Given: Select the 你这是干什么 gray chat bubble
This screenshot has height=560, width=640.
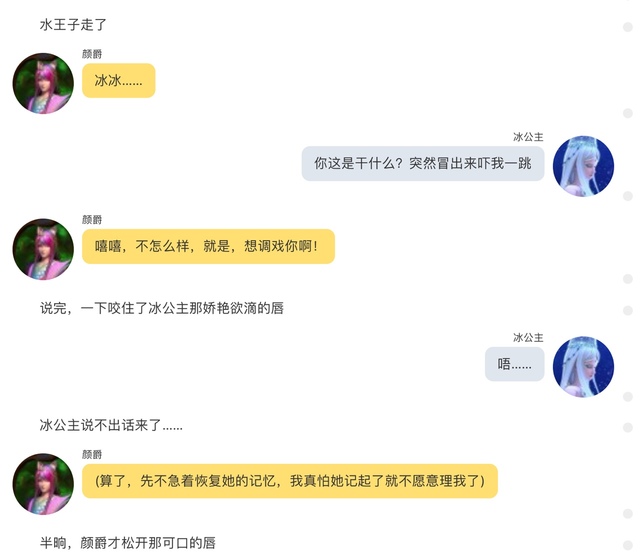Looking at the screenshot, I should tap(423, 163).
